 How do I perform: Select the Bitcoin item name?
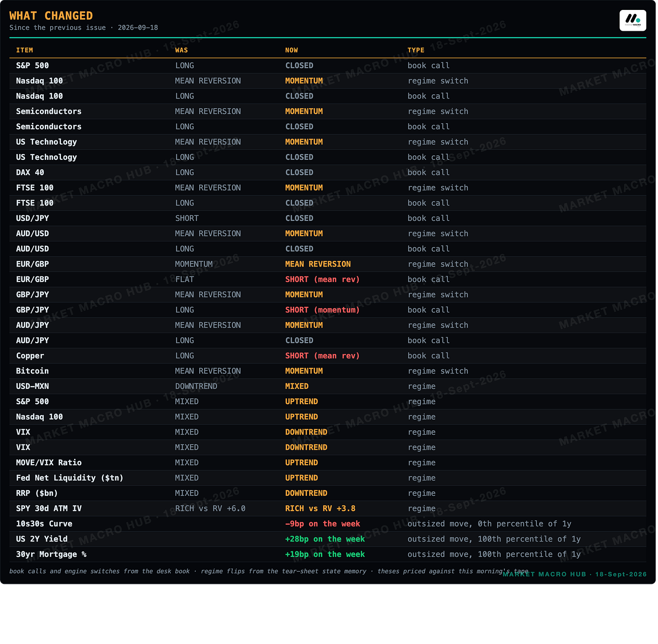coord(33,371)
